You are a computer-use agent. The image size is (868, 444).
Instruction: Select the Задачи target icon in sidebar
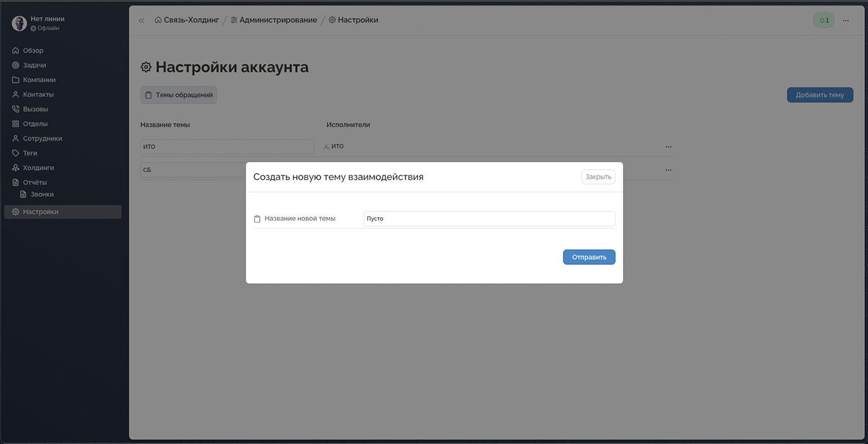tap(15, 64)
